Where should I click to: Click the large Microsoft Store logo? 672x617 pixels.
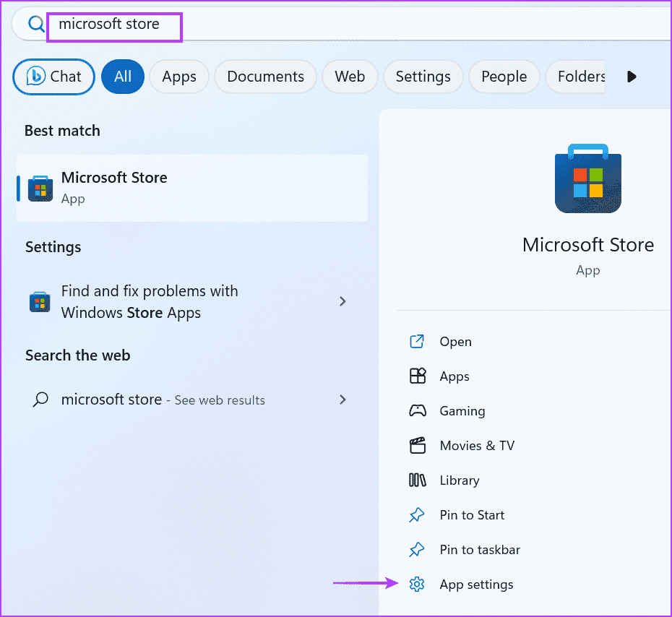click(x=588, y=178)
